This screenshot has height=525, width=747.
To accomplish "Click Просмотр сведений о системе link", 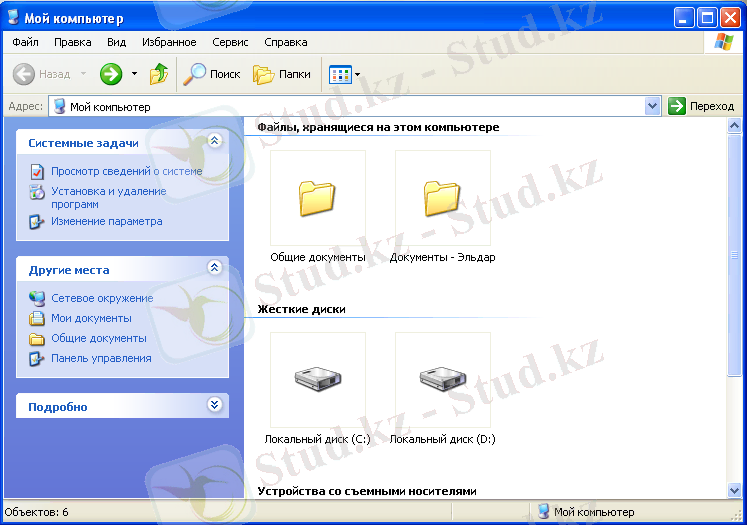I will coord(126,171).
